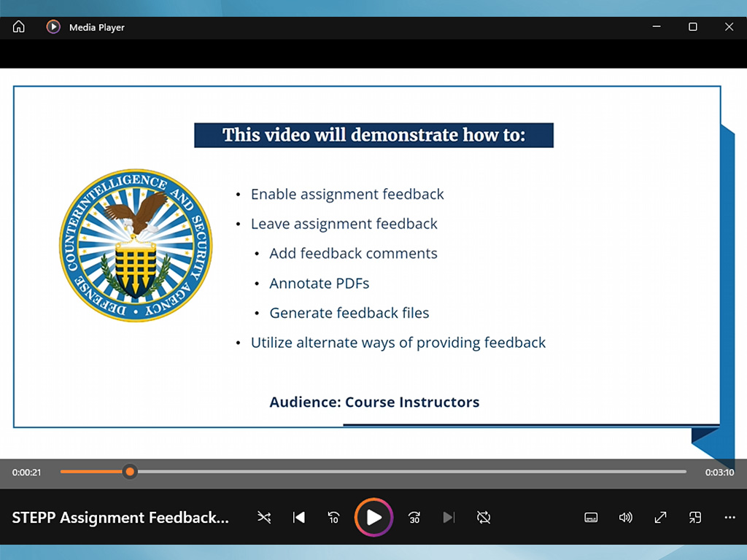Screen dimensions: 747x560
Task: Click the seek bar playhead handle
Action: point(130,472)
